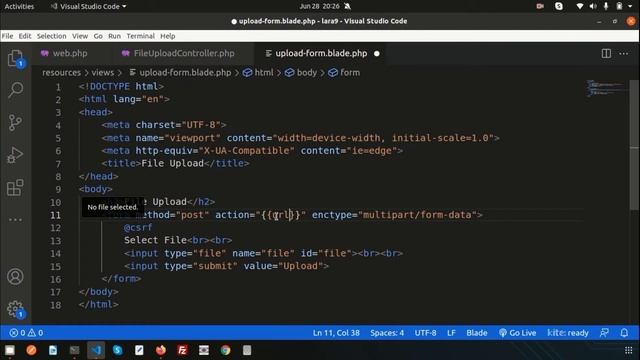The image size is (640, 360).
Task: Open the clock showing Jun 28 20:26
Action: click(x=319, y=6)
